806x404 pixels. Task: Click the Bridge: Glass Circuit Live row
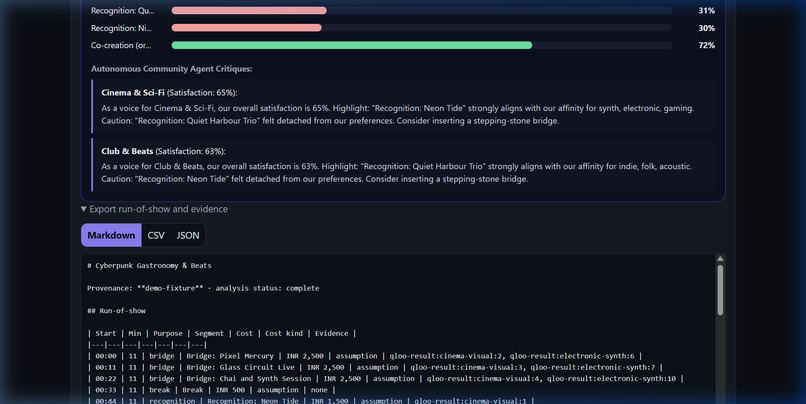coord(375,368)
